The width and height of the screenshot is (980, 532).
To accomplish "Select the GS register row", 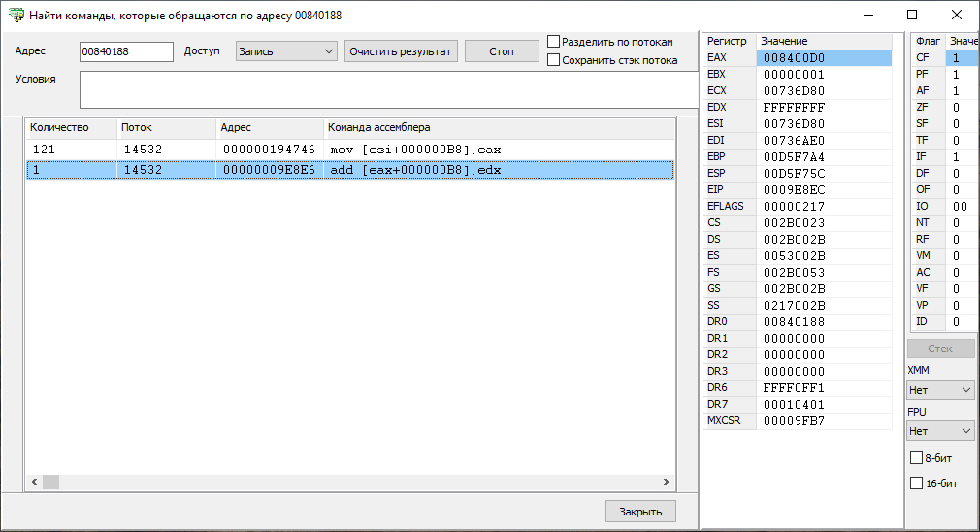I will tap(798, 289).
